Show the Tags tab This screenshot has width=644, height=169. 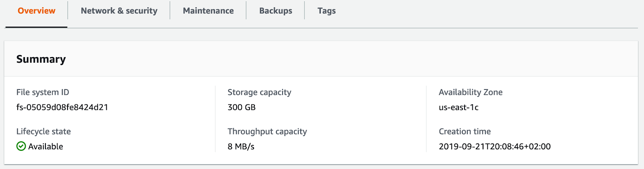point(326,11)
